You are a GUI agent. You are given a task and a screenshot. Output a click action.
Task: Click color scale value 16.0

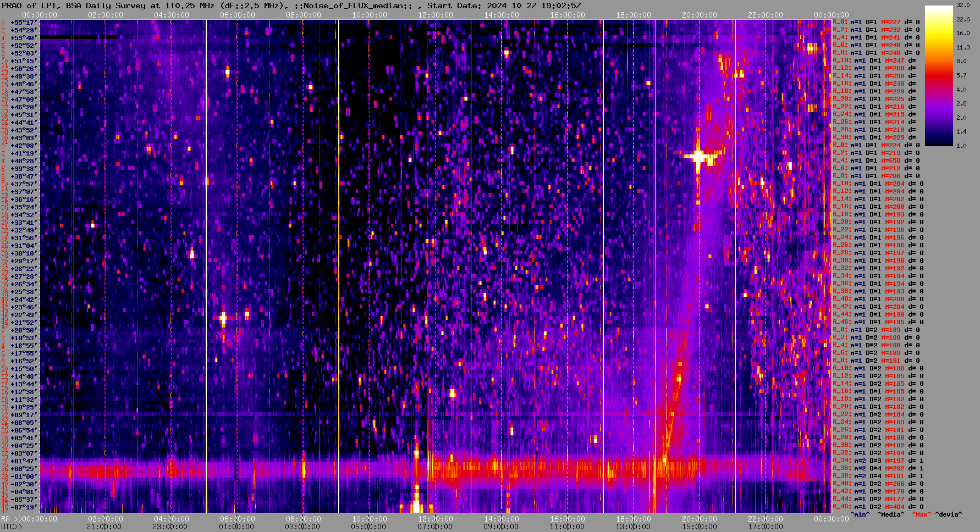click(x=963, y=33)
